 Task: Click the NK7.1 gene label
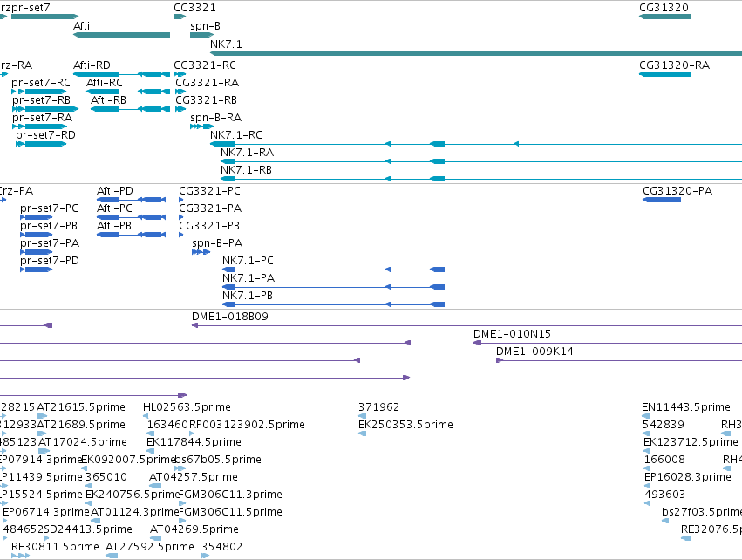pyautogui.click(x=226, y=44)
